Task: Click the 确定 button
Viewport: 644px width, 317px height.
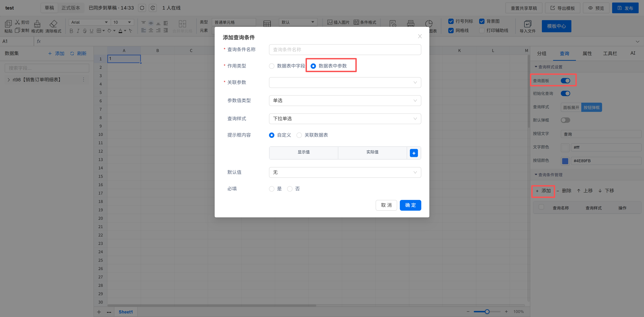Action: tap(410, 205)
